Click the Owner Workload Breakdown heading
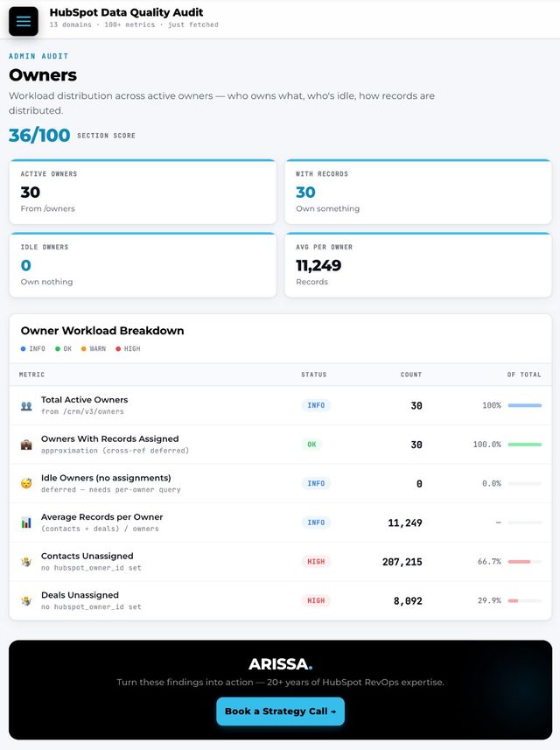560x750 pixels. click(102, 331)
